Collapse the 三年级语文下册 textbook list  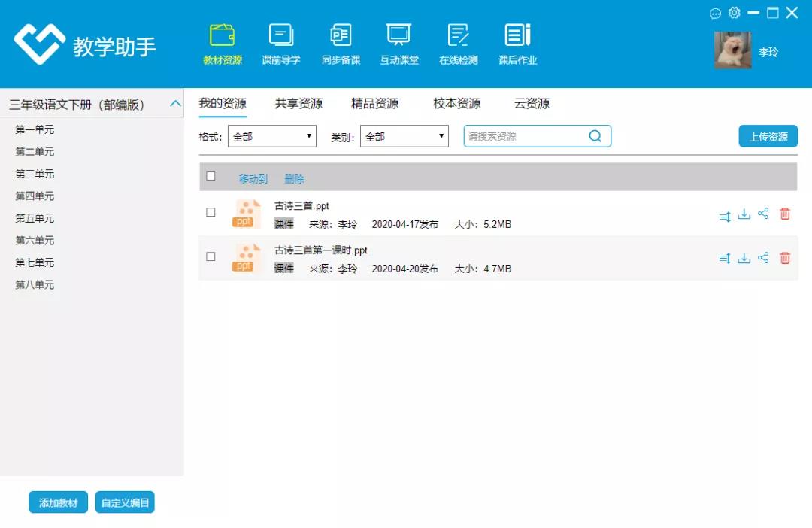pyautogui.click(x=175, y=104)
